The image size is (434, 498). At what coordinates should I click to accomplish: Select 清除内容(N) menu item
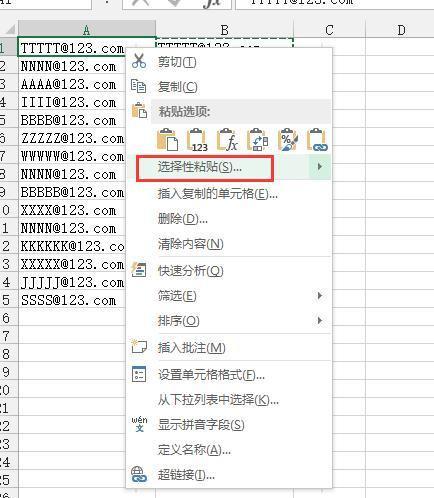click(190, 244)
